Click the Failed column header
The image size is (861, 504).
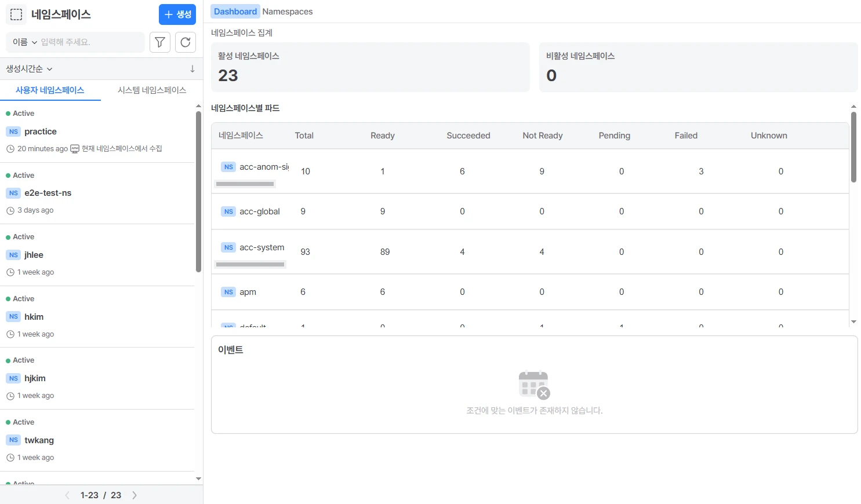686,136
